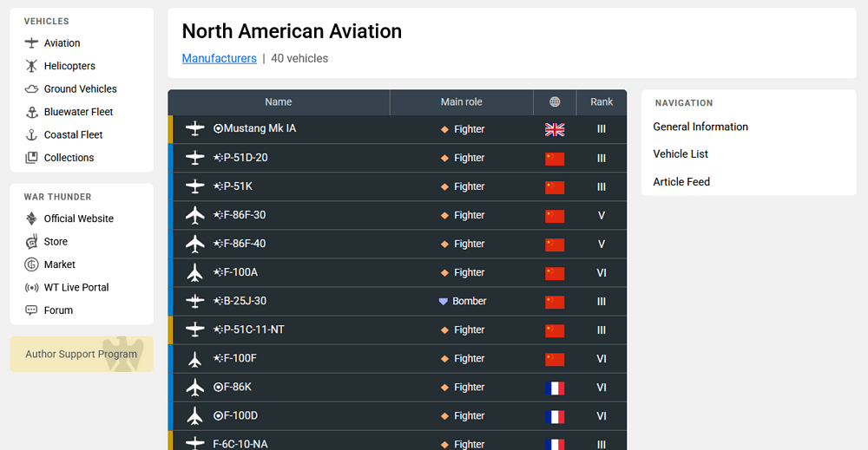This screenshot has height=450, width=868.
Task: Click the jet icon in F-100F row
Action: click(x=194, y=359)
